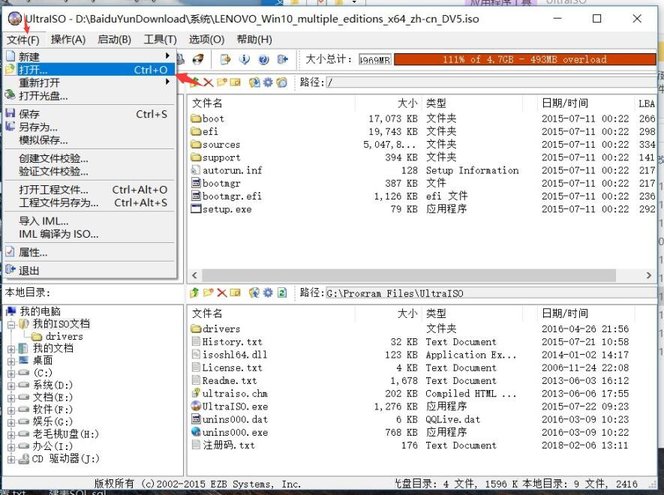Click the up-folder icon in local directory toolbar
This screenshot has height=495, width=664.
tap(194, 293)
